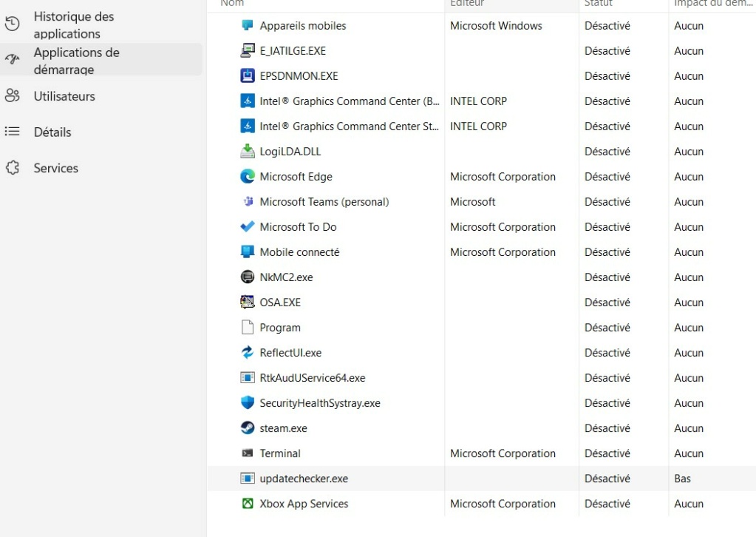Click the steam.exe Steam logo icon
This screenshot has height=537, width=756.
click(248, 428)
